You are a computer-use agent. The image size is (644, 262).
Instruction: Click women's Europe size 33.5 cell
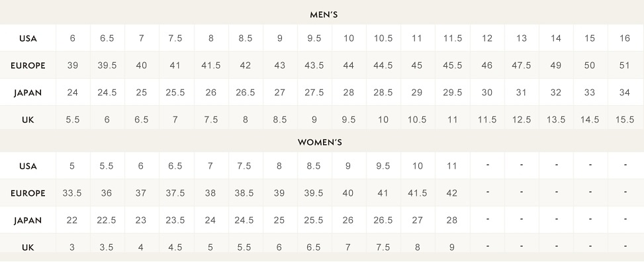tap(72, 193)
